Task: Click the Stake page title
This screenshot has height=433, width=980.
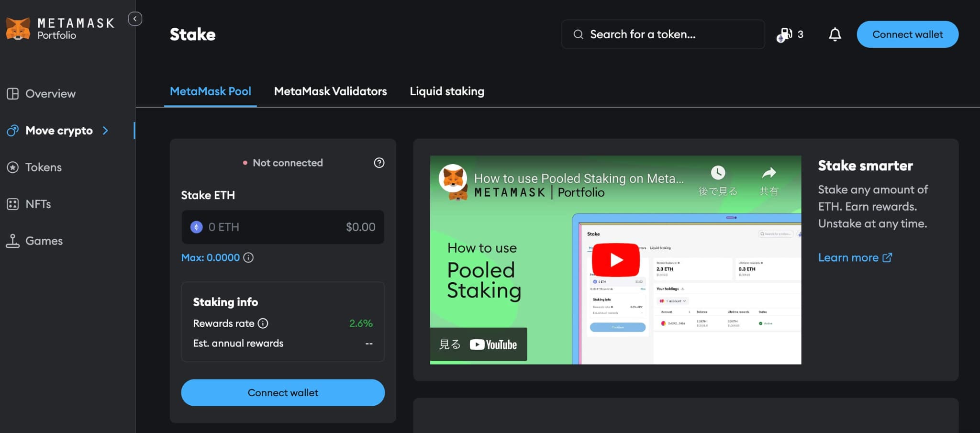Action: click(x=193, y=34)
